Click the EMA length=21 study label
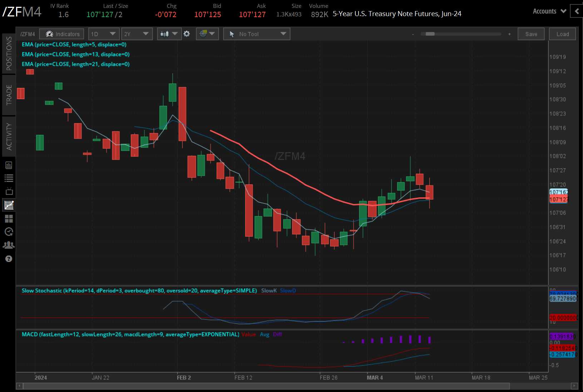583x392 pixels. coord(75,64)
